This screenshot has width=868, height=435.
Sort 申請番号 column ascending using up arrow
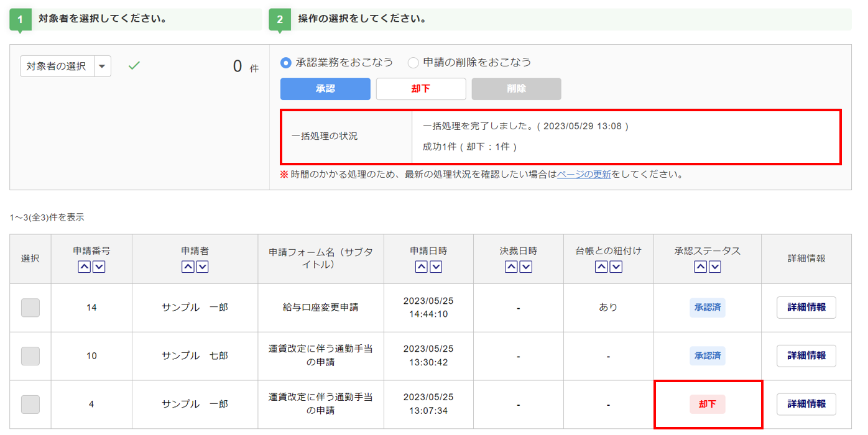[x=84, y=267]
